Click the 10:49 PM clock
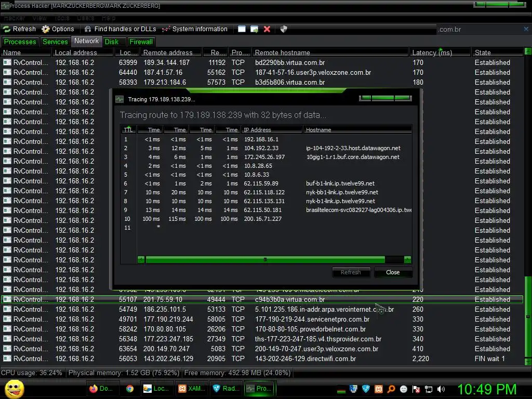The height and width of the screenshot is (399, 532). pyautogui.click(x=487, y=389)
